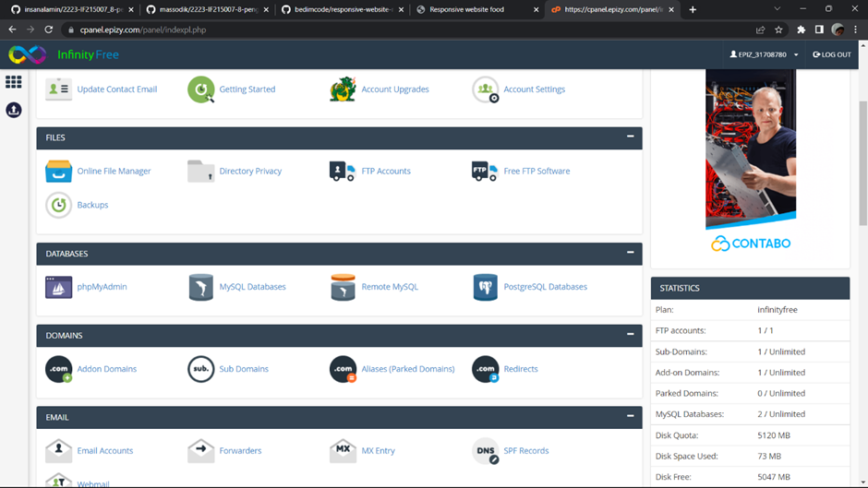Click the Chrome profile avatar

[838, 30]
